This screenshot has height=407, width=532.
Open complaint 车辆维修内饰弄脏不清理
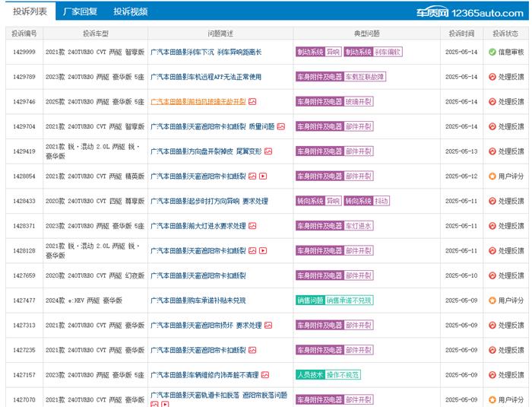pyautogui.click(x=204, y=375)
